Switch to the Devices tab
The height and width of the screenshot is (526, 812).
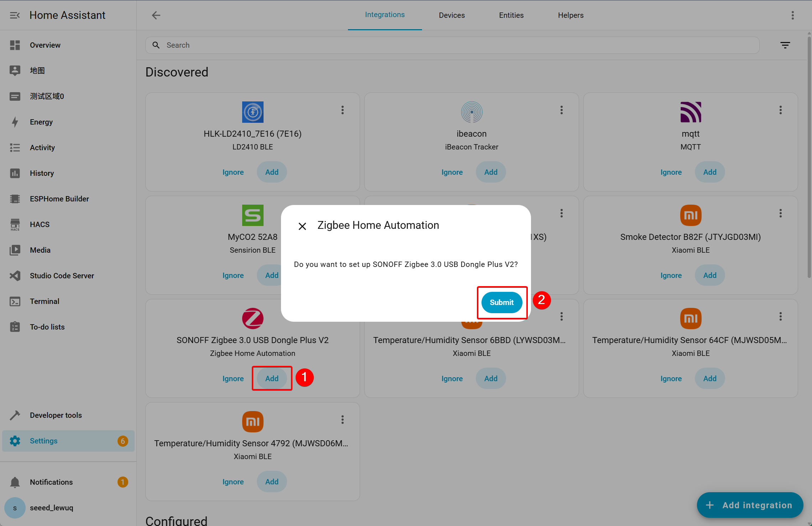click(x=452, y=15)
